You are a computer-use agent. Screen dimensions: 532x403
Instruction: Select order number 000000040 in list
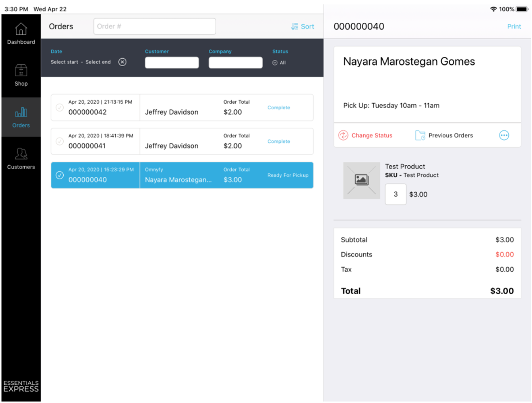(87, 180)
